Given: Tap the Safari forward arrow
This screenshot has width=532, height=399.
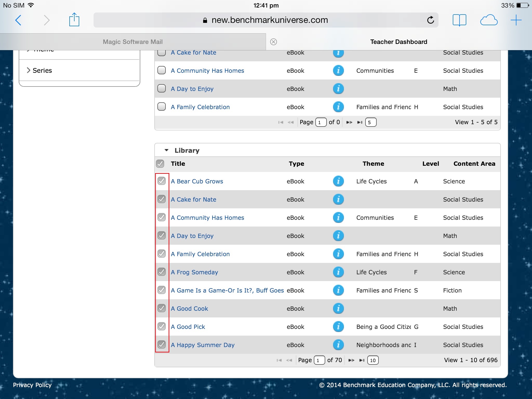Looking at the screenshot, I should 46,20.
